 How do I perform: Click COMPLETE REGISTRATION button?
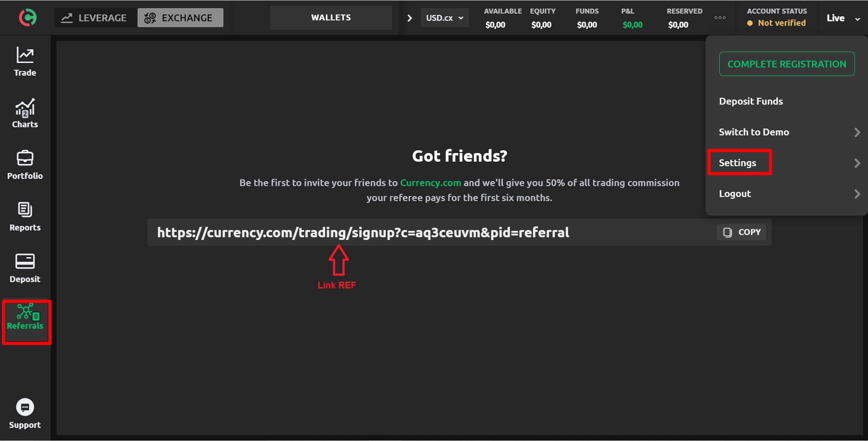click(787, 64)
